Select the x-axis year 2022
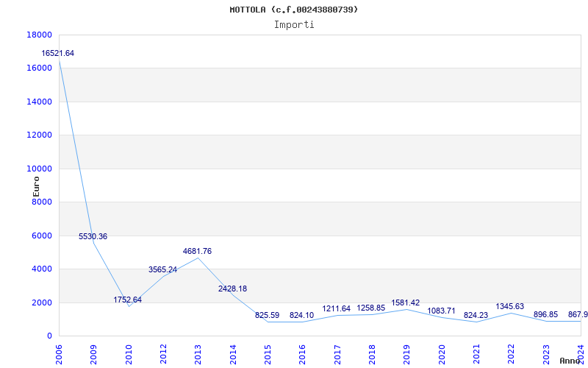 coord(511,355)
